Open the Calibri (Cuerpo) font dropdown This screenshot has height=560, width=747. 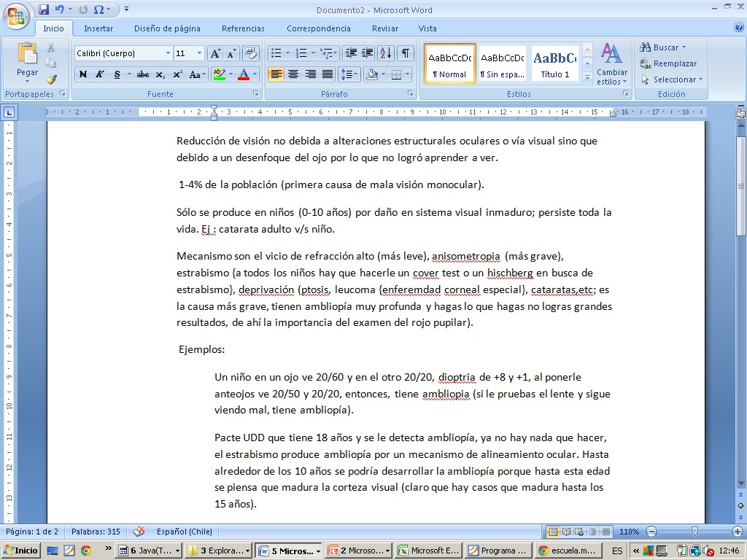[x=168, y=53]
